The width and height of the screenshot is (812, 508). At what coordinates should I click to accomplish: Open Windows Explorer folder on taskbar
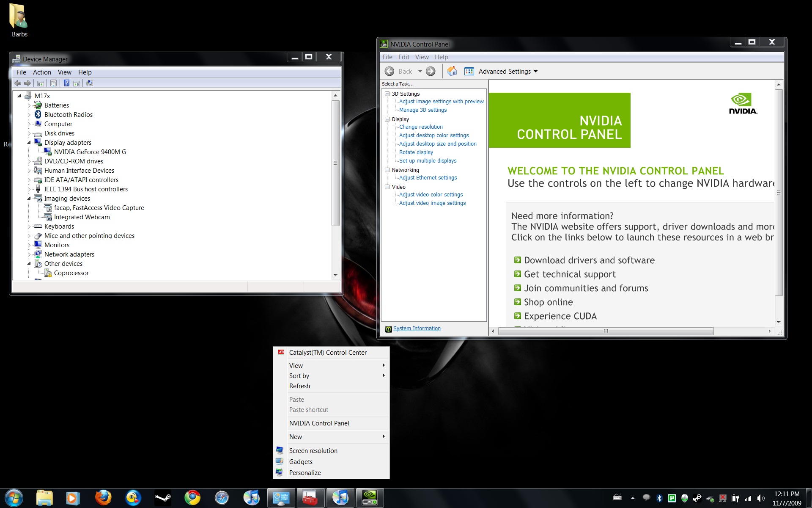coord(44,498)
